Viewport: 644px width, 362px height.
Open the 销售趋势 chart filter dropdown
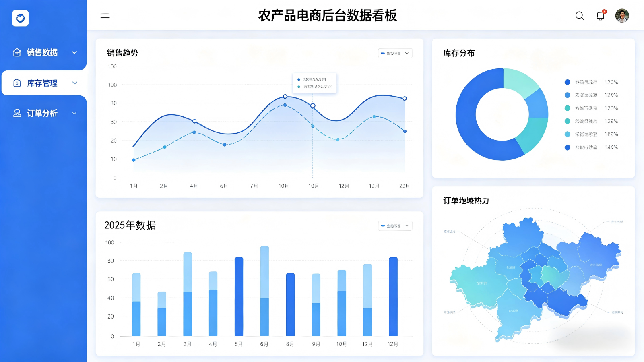(395, 53)
